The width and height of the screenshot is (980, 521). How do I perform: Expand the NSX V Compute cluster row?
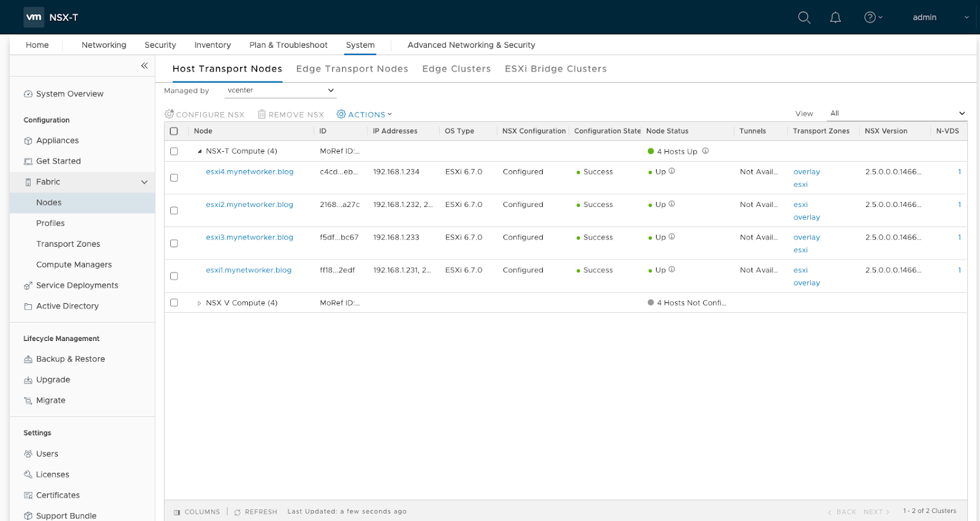click(199, 303)
